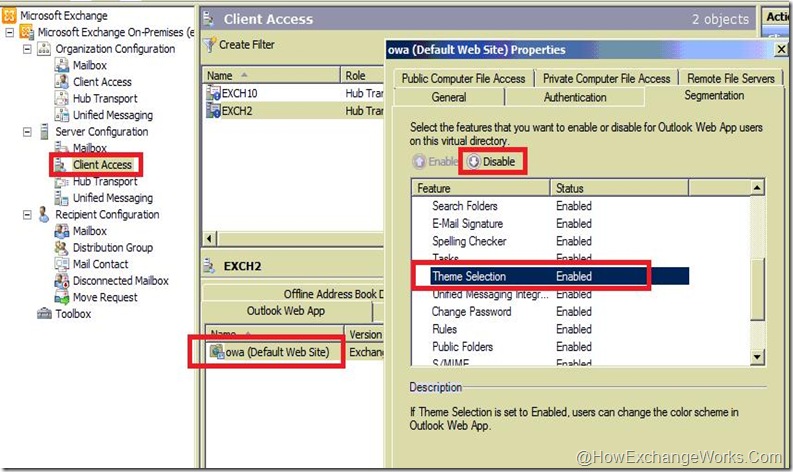The width and height of the screenshot is (793, 472).
Task: Click the Disable button label
Action: [x=499, y=161]
